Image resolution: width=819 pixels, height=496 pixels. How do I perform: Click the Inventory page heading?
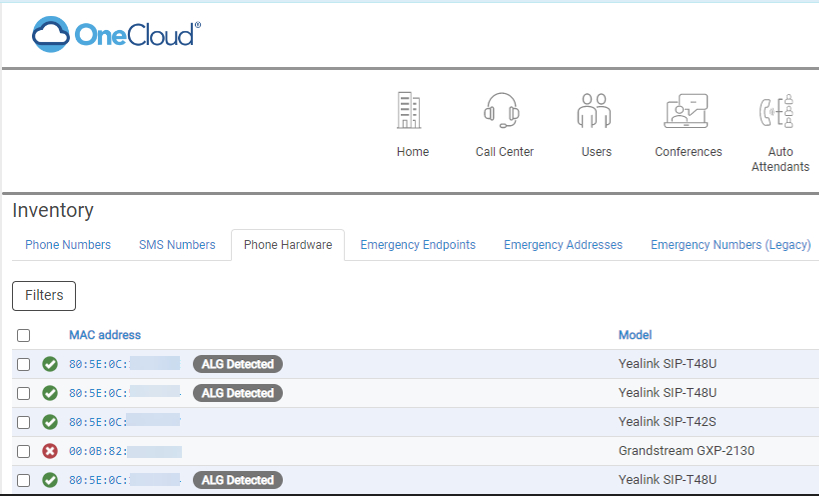53,210
